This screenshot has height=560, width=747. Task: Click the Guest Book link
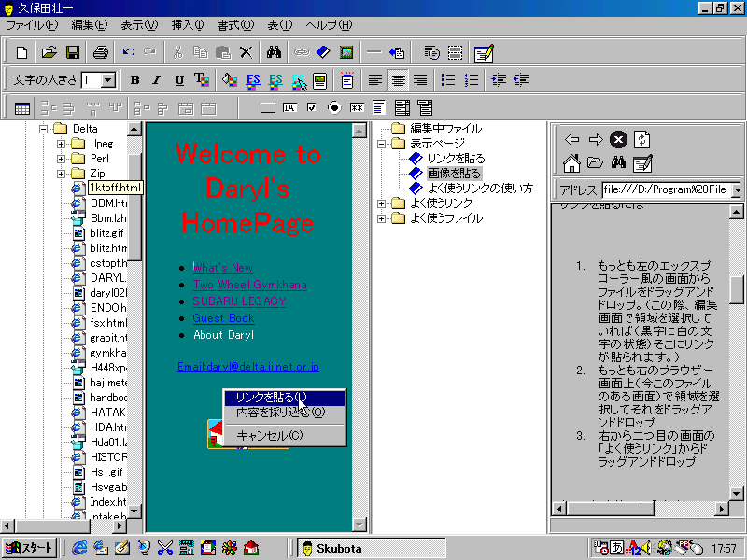223,318
